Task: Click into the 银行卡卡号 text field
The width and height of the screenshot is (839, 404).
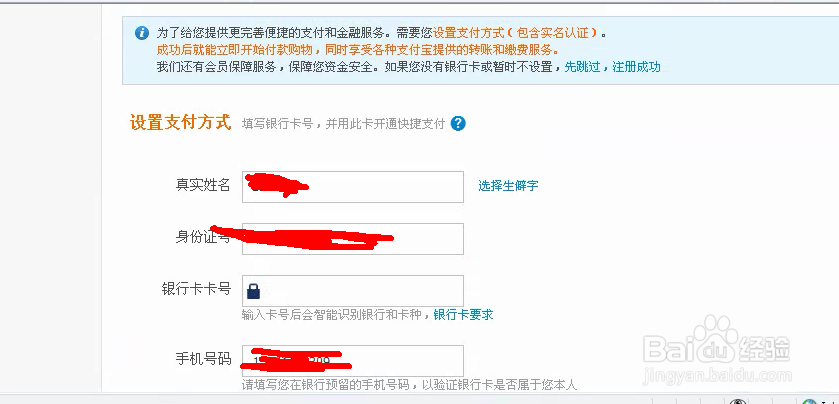Action: (x=353, y=291)
